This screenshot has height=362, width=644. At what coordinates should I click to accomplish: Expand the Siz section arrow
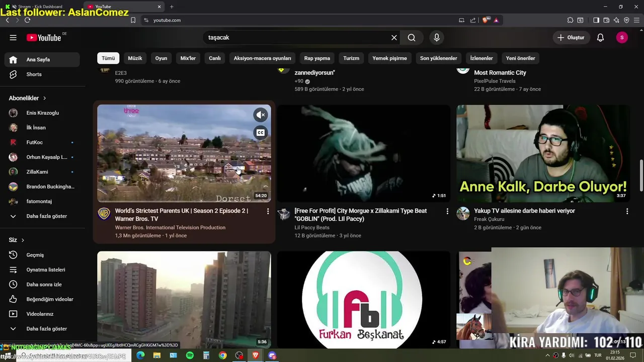[x=23, y=240]
